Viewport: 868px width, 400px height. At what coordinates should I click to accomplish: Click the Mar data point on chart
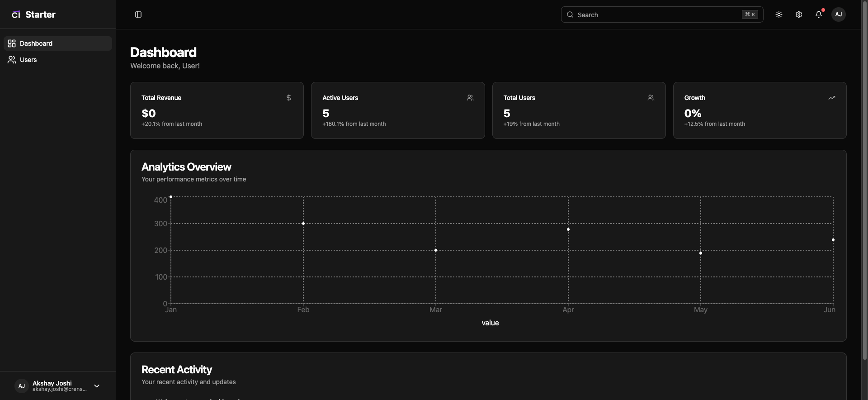pyautogui.click(x=436, y=250)
